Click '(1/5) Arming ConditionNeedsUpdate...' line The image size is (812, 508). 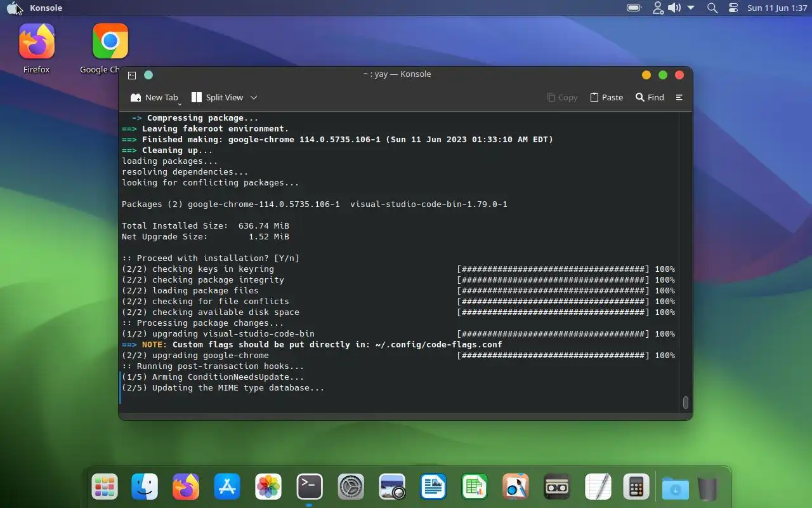click(213, 377)
